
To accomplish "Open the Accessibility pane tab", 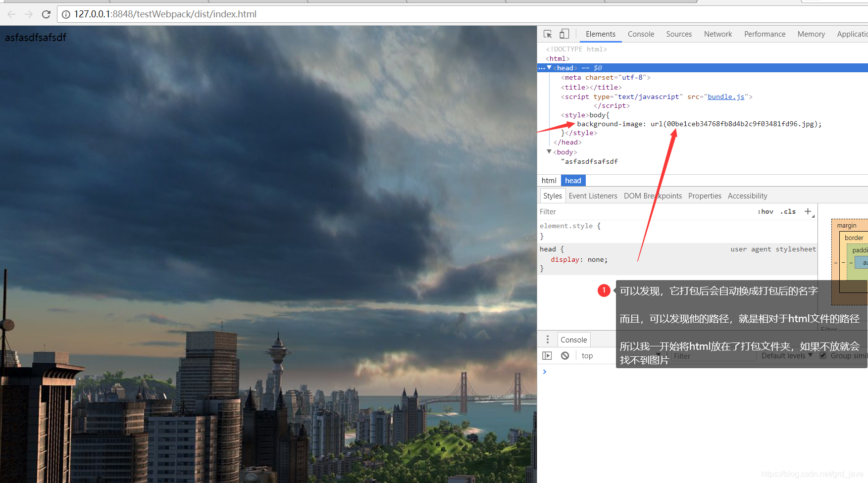I will (747, 196).
